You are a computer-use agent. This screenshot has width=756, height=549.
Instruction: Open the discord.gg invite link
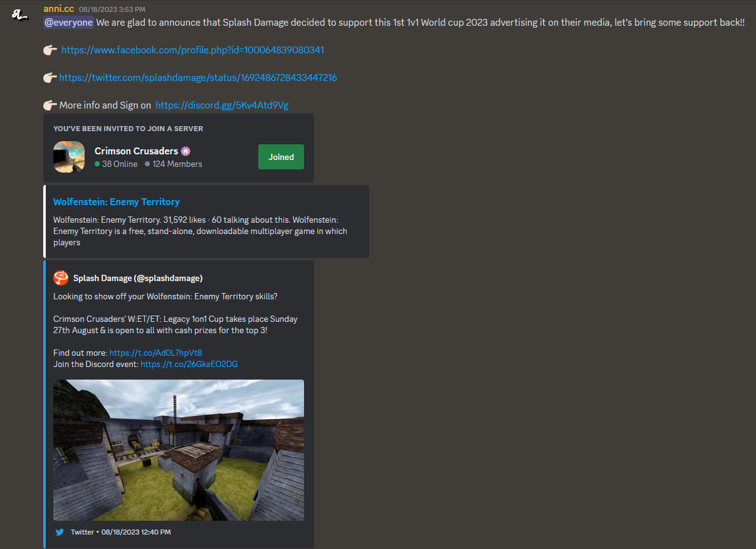click(222, 105)
